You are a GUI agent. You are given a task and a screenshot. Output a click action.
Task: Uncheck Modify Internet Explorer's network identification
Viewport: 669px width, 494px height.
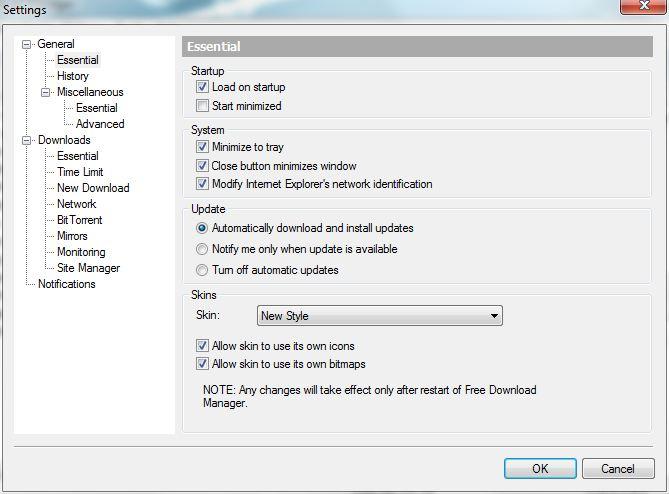coord(202,184)
